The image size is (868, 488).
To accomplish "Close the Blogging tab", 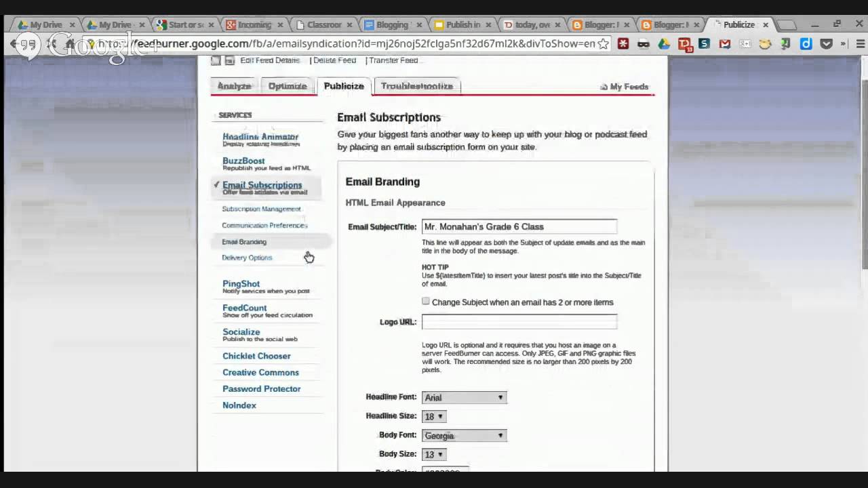I will pos(419,24).
